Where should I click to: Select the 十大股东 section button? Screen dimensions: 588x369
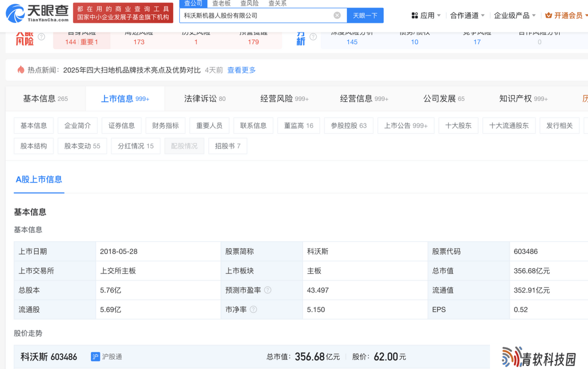458,126
